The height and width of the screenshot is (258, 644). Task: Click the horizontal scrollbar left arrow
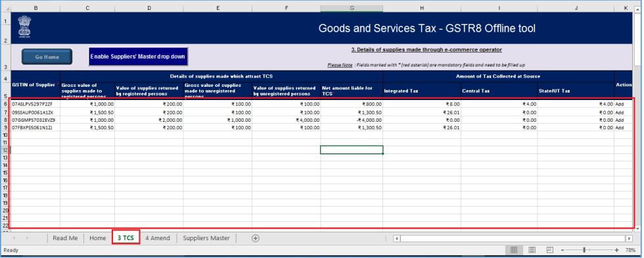397,238
